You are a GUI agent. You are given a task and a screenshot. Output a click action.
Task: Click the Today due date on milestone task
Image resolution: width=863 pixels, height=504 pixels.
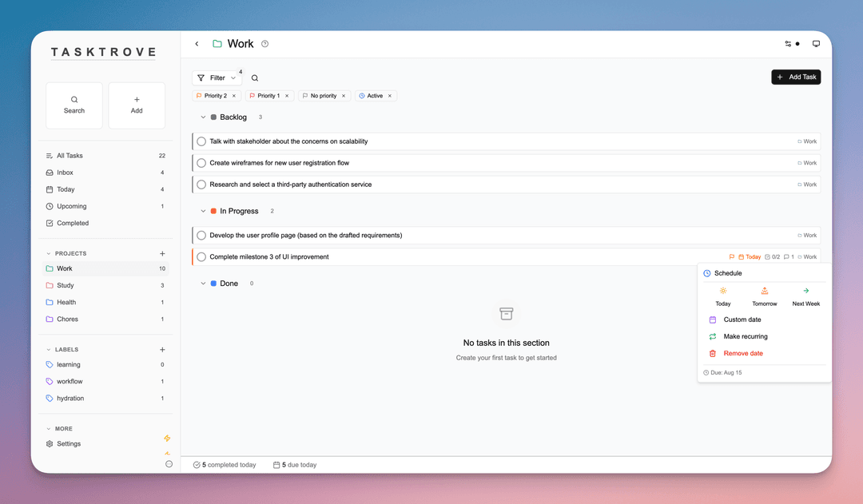[750, 257]
